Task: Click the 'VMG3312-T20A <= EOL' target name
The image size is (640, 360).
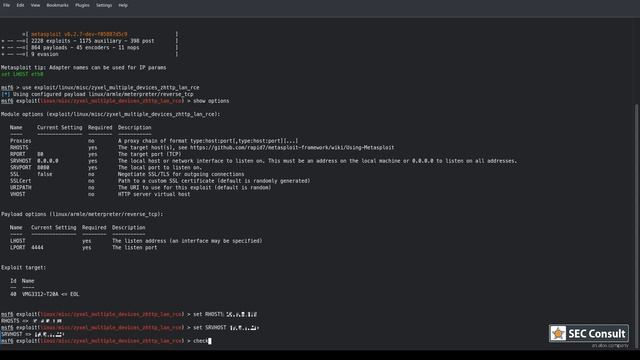Action: point(51,294)
